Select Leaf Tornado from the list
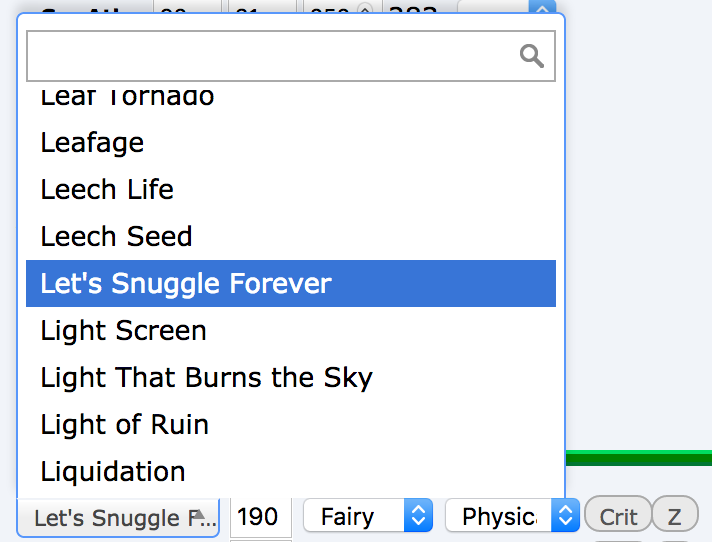The height and width of the screenshot is (542, 712). pos(291,98)
